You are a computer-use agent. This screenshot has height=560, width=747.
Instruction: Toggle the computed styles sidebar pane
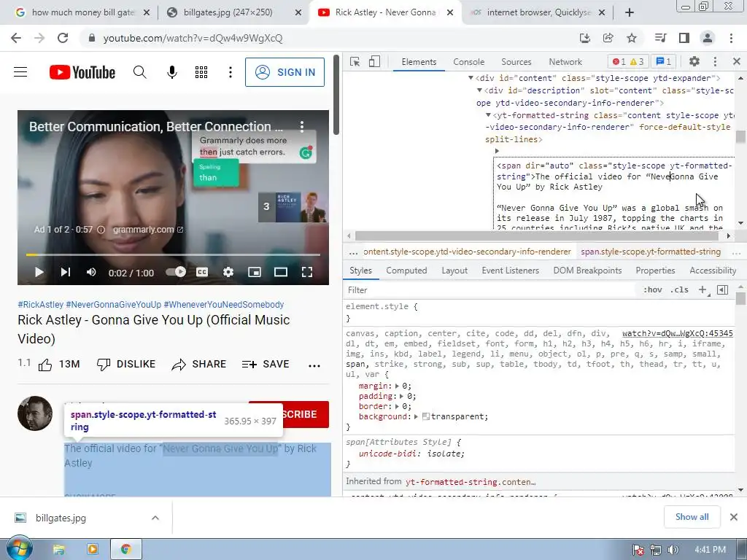tap(723, 289)
